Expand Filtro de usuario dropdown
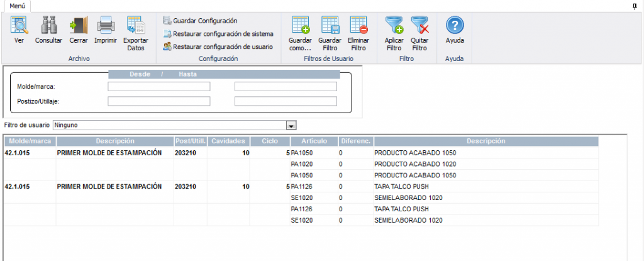 pyautogui.click(x=291, y=125)
